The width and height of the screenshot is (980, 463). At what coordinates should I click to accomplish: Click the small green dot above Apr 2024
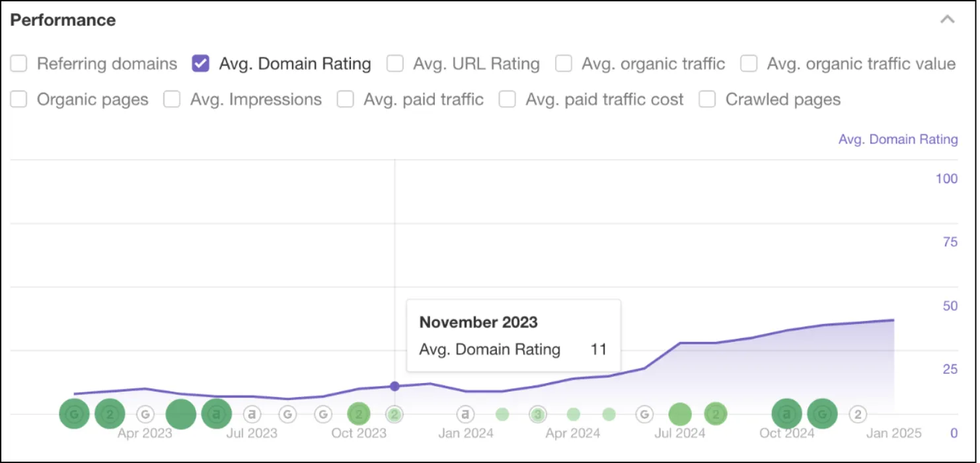574,415
